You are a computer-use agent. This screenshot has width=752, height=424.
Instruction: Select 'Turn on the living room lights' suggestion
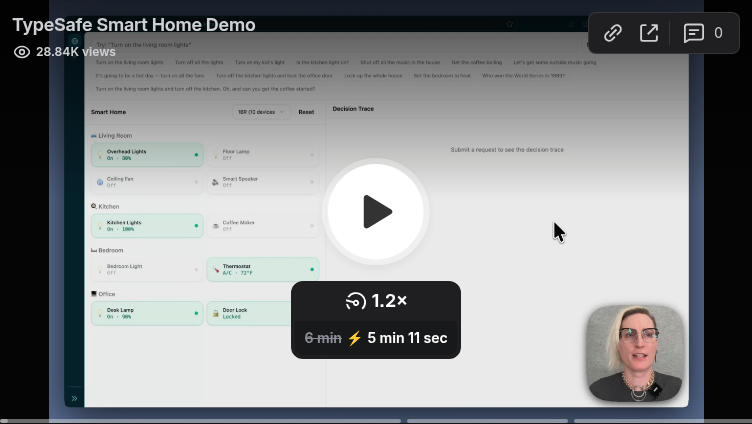point(129,62)
